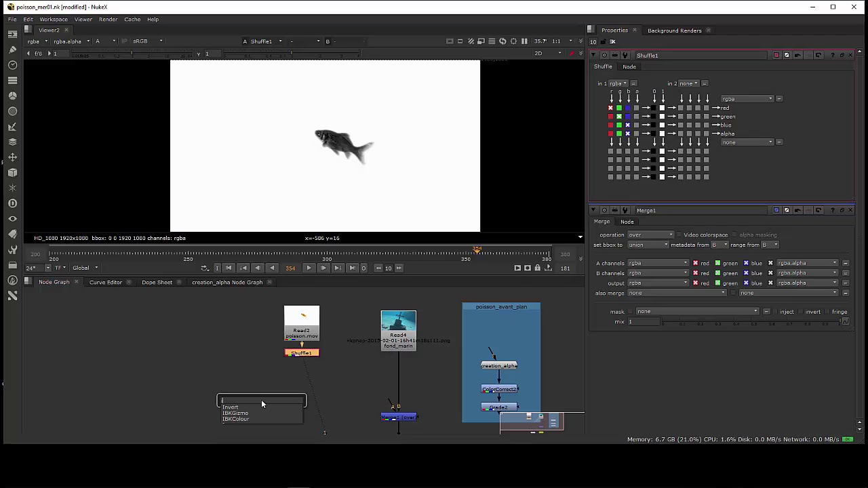Click the Shuffle1 undo arrow icon
The image size is (868, 488).
(x=797, y=56)
